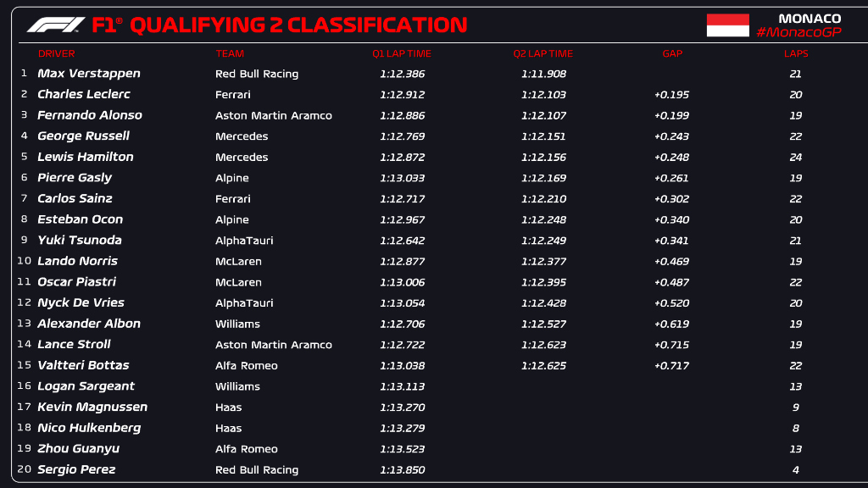Click the Q2 LAP TIME header
This screenshot has height=488, width=868.
542,53
